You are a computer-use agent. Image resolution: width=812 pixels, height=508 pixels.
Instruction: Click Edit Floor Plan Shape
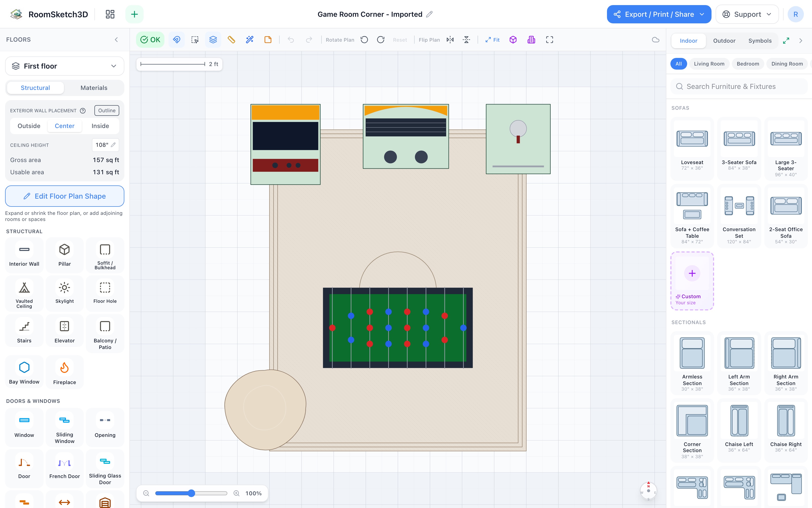pos(64,196)
